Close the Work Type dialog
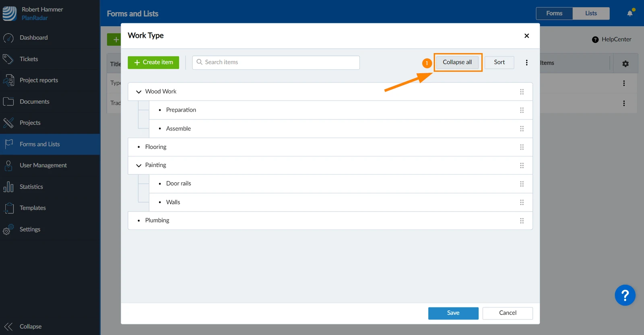644x335 pixels. point(526,36)
